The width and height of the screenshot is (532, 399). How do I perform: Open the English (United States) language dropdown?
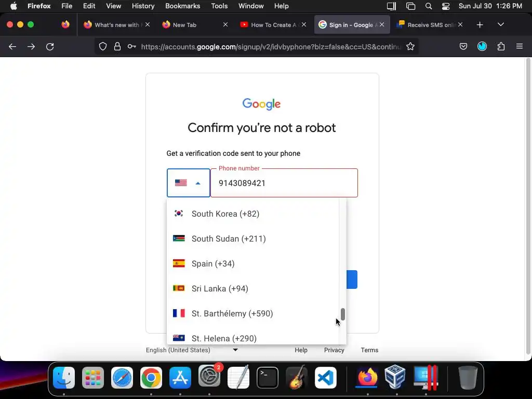[x=192, y=350]
